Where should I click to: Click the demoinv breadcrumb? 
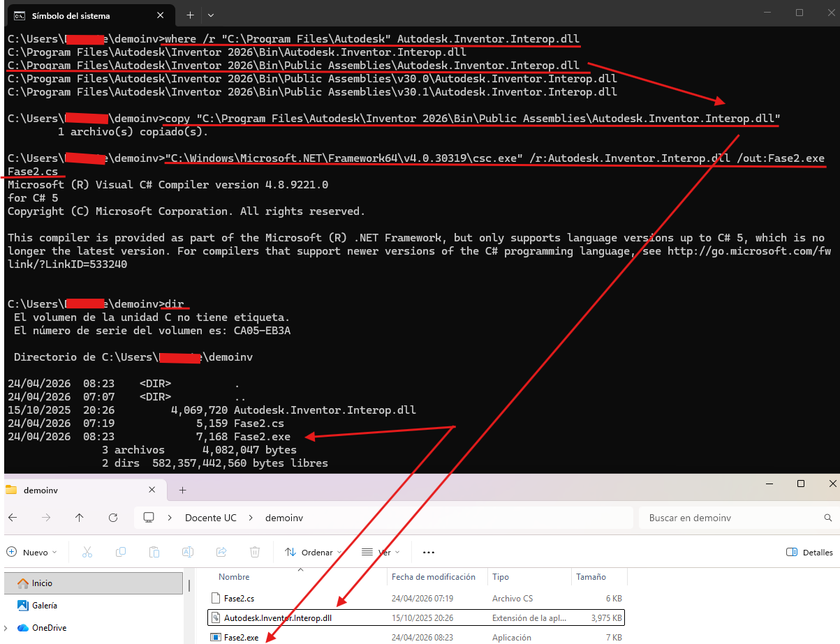coord(284,518)
